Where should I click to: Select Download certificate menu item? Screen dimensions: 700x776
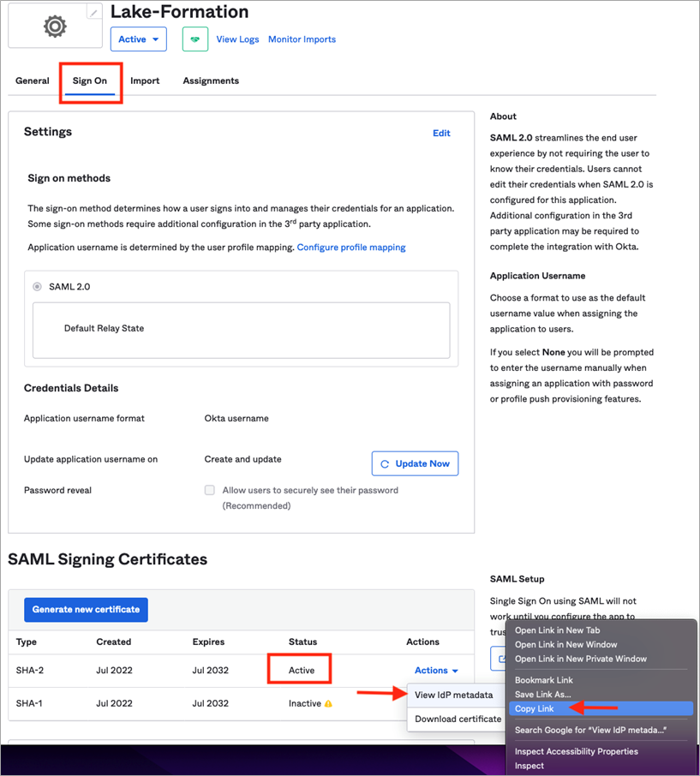pyautogui.click(x=458, y=719)
